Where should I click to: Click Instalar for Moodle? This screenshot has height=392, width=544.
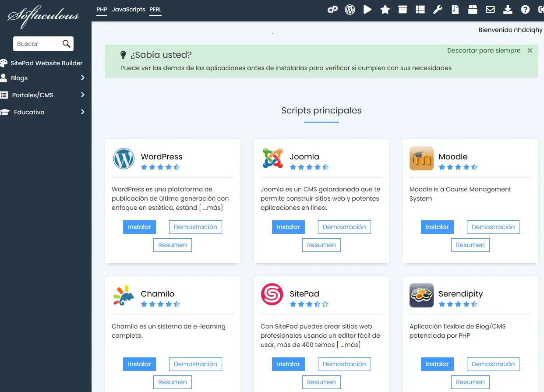click(437, 227)
